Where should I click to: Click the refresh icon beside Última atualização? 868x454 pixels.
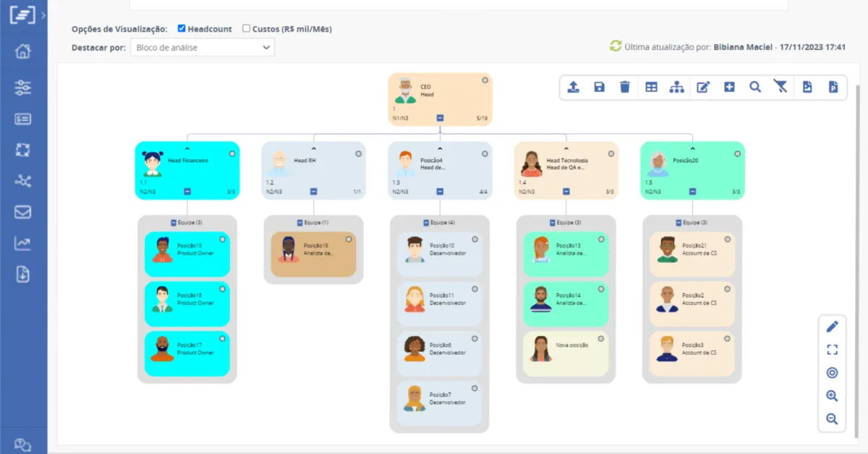coord(616,46)
